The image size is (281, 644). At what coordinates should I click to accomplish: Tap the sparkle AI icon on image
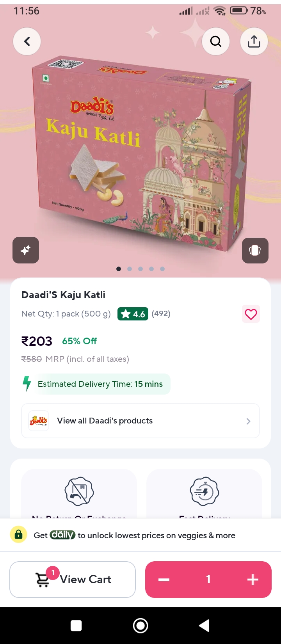point(26,250)
